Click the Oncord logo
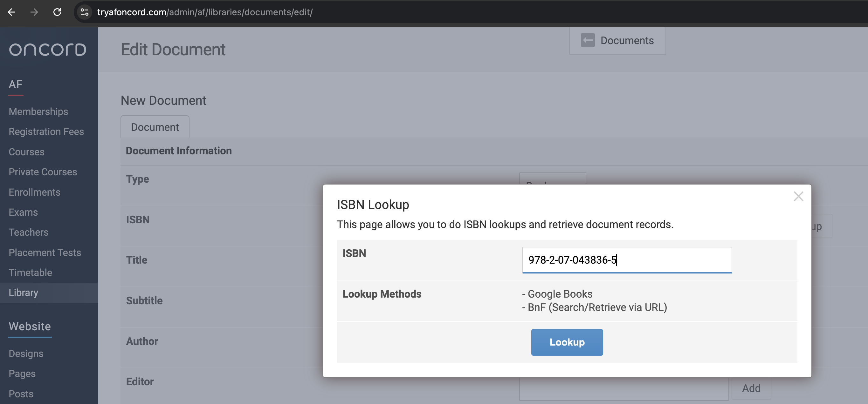This screenshot has width=868, height=404. [x=47, y=50]
